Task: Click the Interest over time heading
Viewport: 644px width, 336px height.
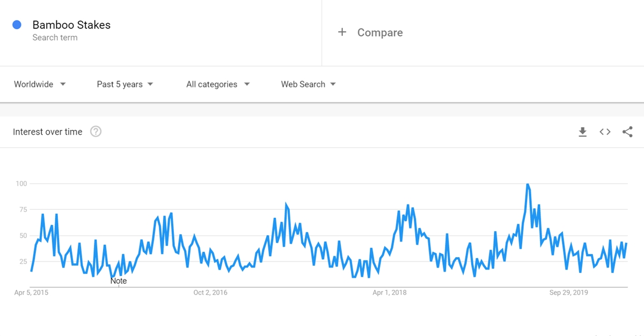Action: [x=48, y=132]
